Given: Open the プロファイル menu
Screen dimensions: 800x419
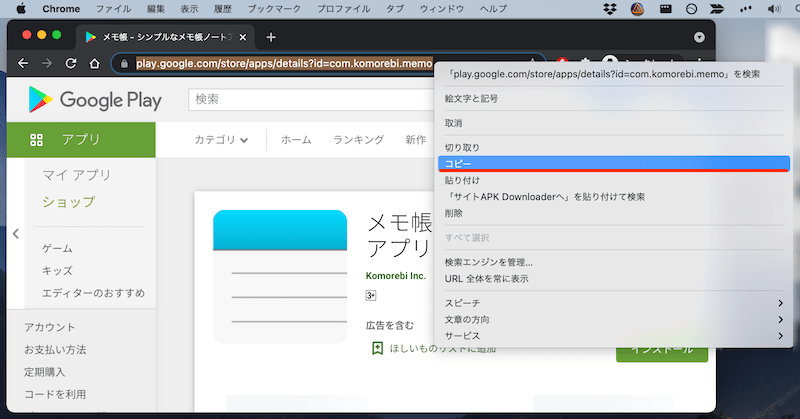Looking at the screenshot, I should [343, 9].
